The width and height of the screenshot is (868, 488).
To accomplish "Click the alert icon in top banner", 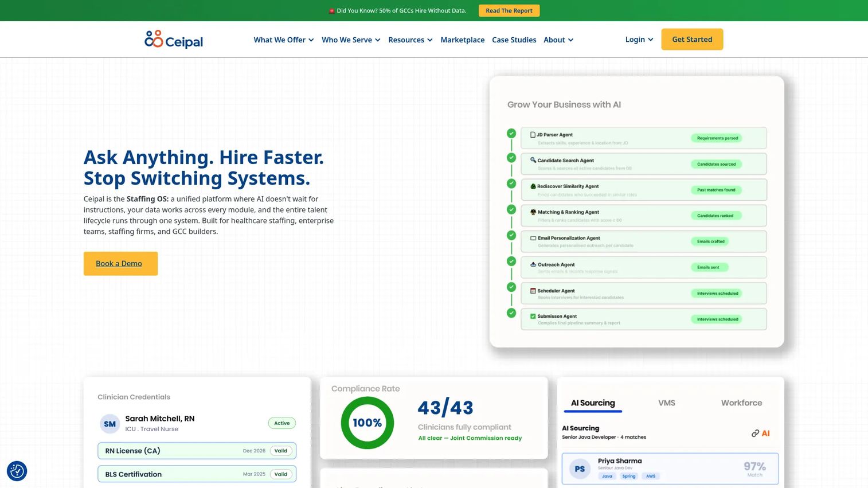I will click(x=331, y=11).
